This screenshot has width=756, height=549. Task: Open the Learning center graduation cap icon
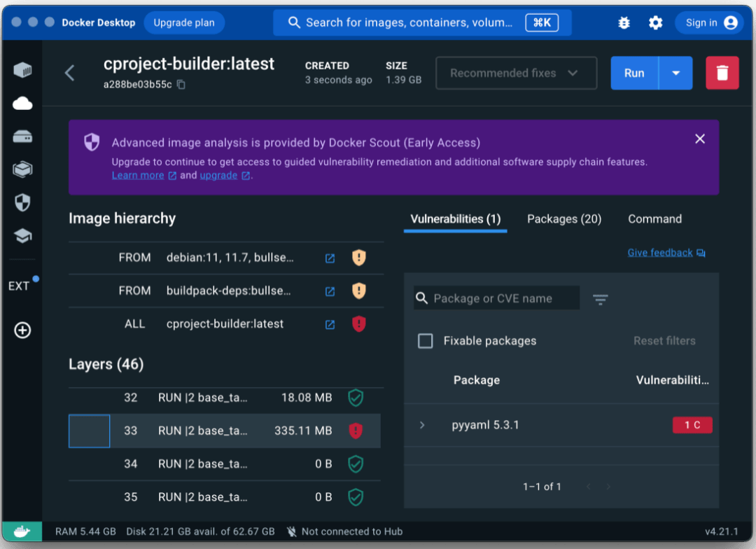(x=22, y=237)
